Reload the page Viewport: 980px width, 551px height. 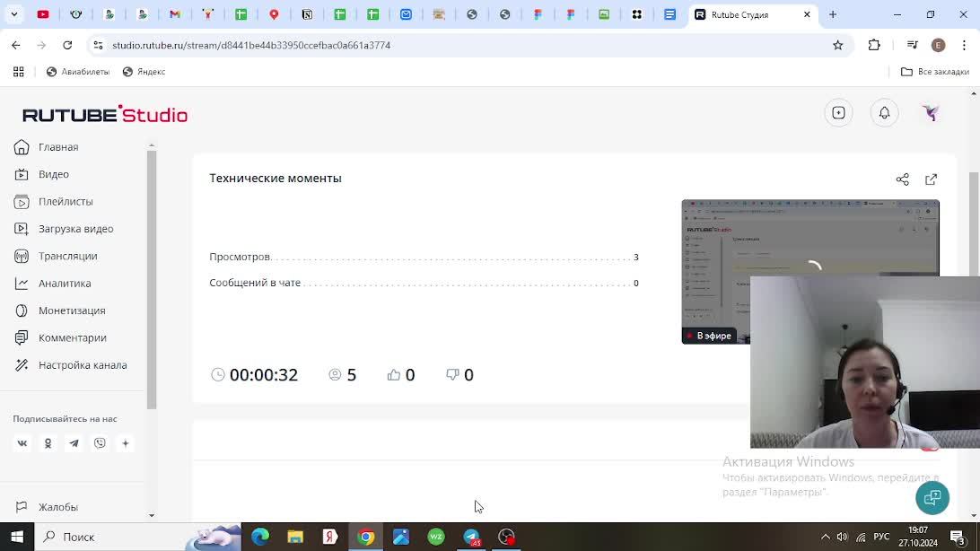click(67, 45)
